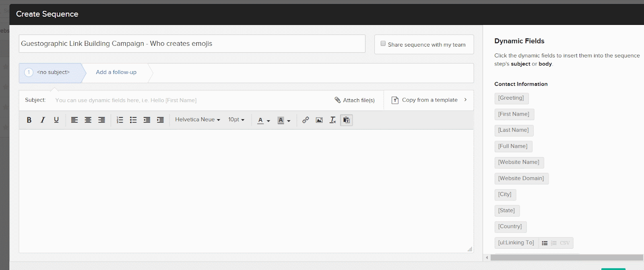Click Add a follow-up step
644x270 pixels.
tap(116, 72)
